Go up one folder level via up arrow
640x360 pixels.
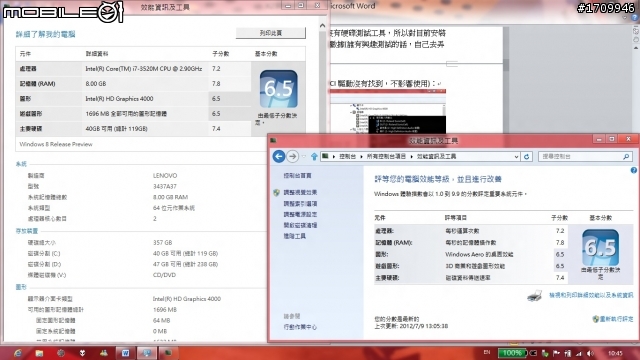tap(314, 156)
